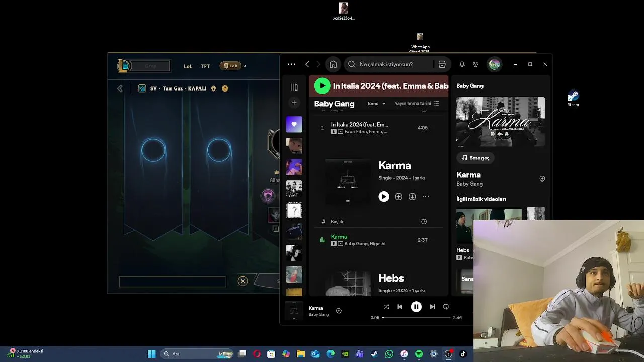The width and height of the screenshot is (644, 362).
Task: Save Karma single to library
Action: pyautogui.click(x=398, y=197)
